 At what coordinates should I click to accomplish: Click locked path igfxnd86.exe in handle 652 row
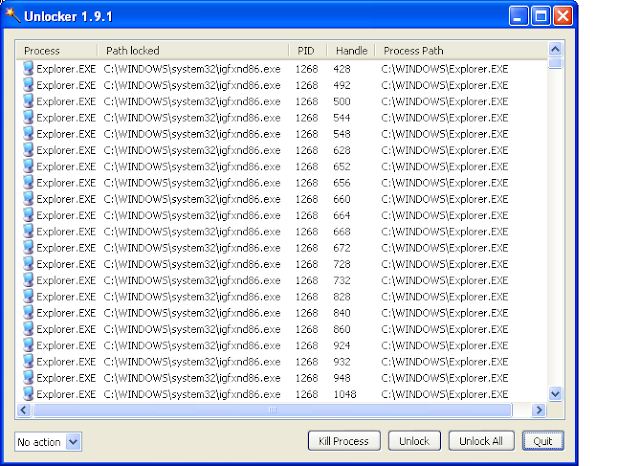coord(192,167)
